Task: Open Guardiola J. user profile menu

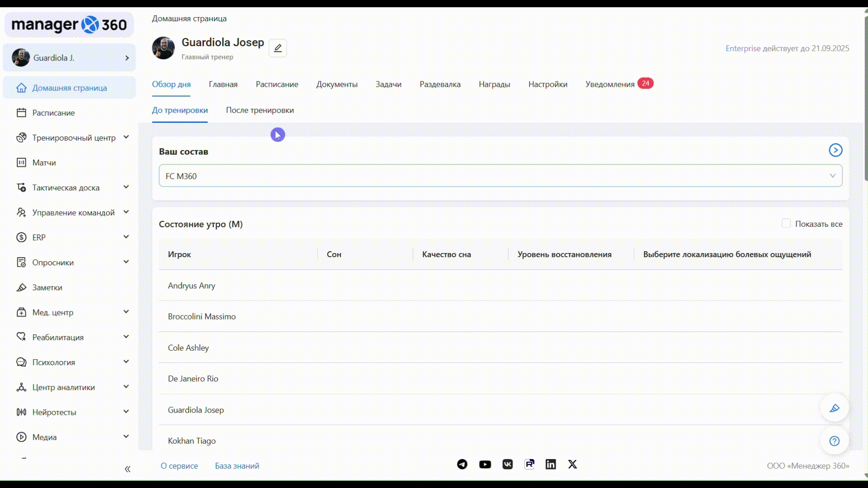Action: click(x=70, y=58)
